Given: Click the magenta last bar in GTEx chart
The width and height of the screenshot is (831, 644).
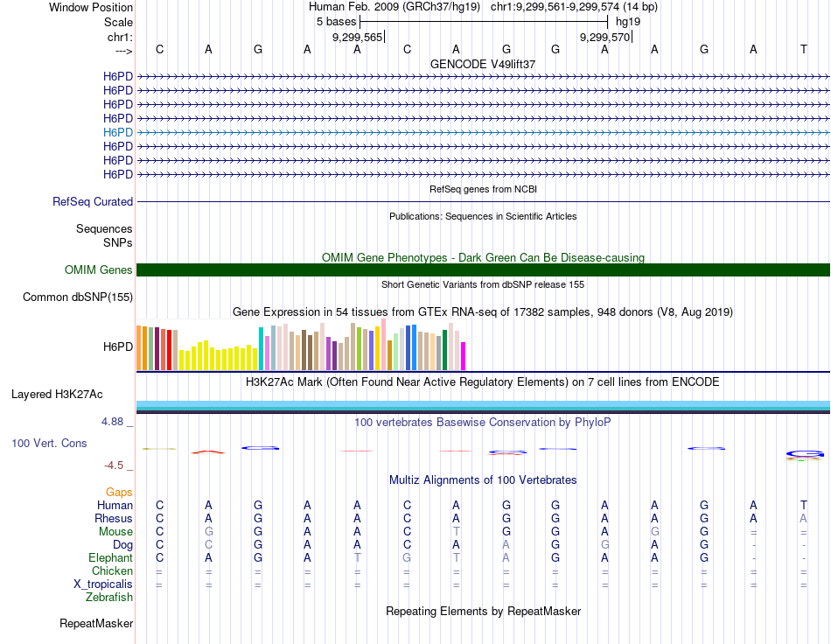Looking at the screenshot, I should (464, 356).
